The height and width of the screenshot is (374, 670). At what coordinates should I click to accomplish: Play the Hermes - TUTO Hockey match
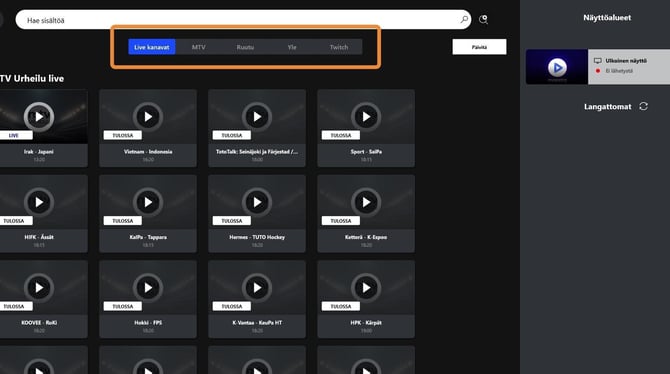pyautogui.click(x=257, y=202)
